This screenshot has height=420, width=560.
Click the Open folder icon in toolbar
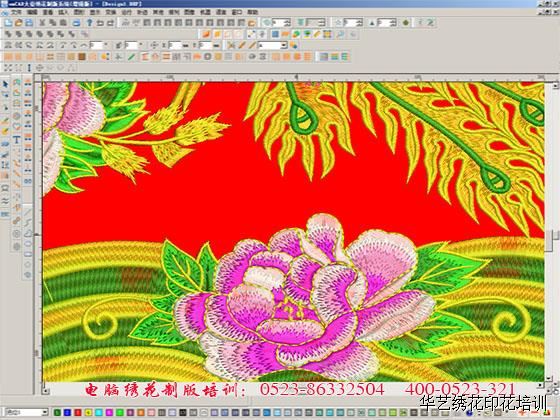19,23
